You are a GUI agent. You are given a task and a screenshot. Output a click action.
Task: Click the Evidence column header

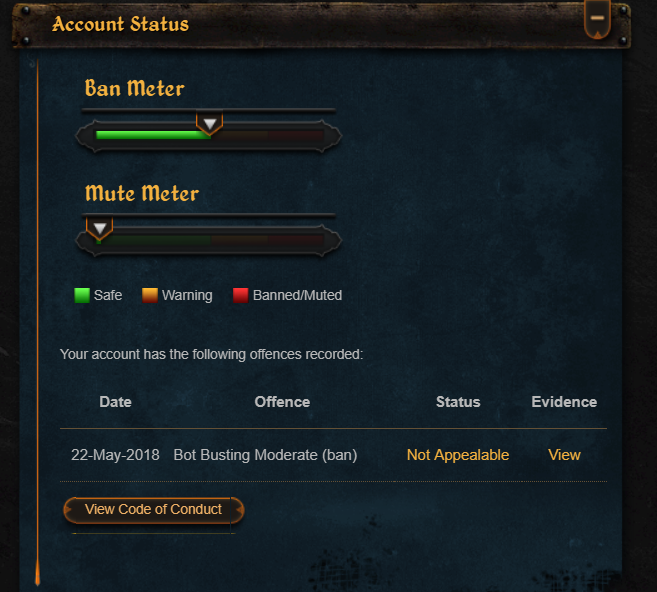tap(564, 402)
